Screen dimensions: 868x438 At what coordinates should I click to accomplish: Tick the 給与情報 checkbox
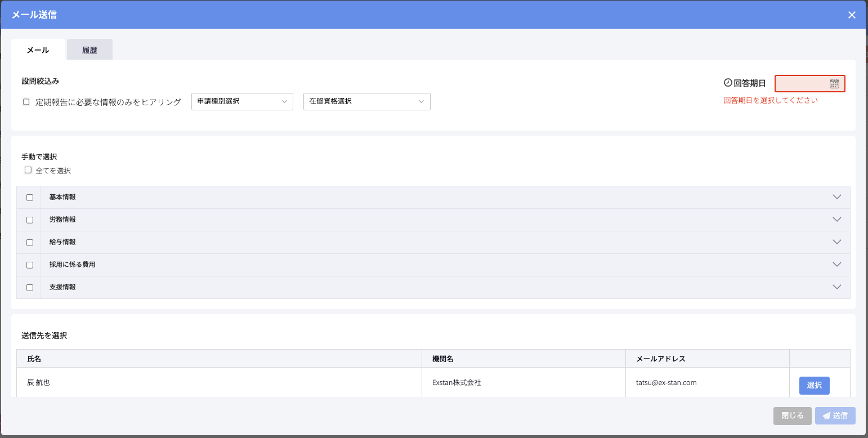click(30, 243)
